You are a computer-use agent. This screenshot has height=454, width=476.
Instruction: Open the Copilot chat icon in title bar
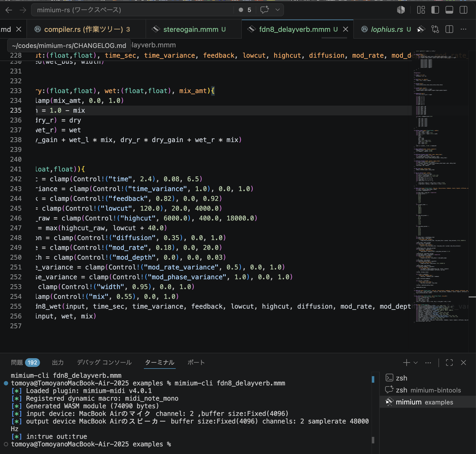pyautogui.click(x=265, y=10)
